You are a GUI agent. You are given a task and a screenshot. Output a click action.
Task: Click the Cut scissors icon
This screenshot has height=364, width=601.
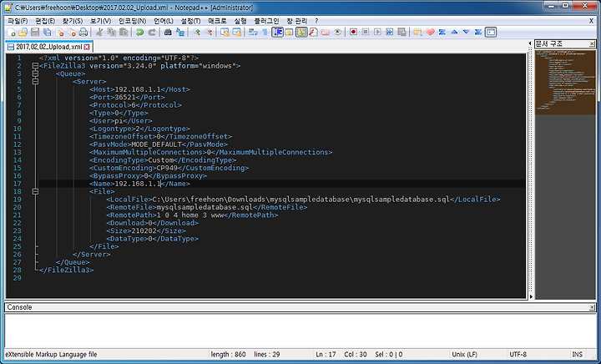coord(99,33)
